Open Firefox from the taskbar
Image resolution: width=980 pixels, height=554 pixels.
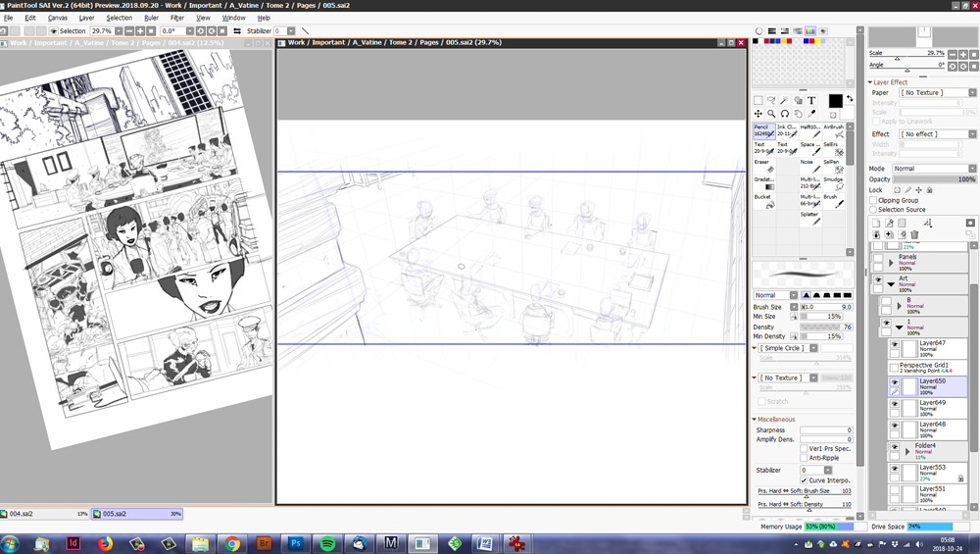pyautogui.click(x=105, y=543)
